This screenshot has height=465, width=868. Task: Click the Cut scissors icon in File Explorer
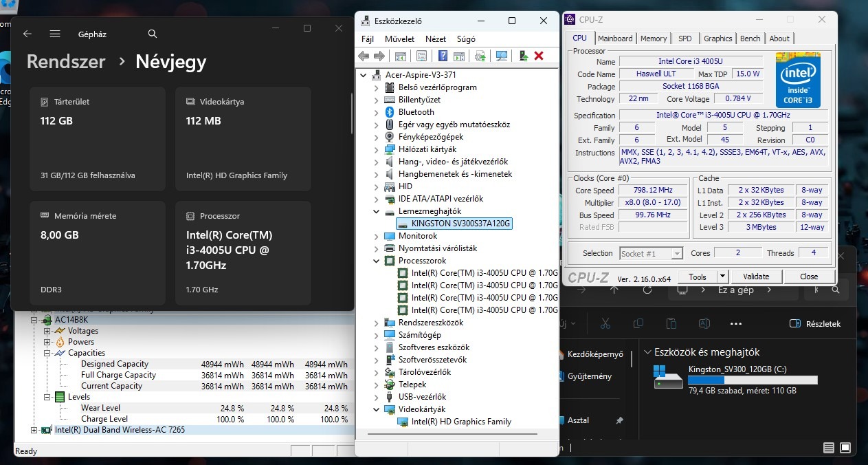click(x=605, y=323)
